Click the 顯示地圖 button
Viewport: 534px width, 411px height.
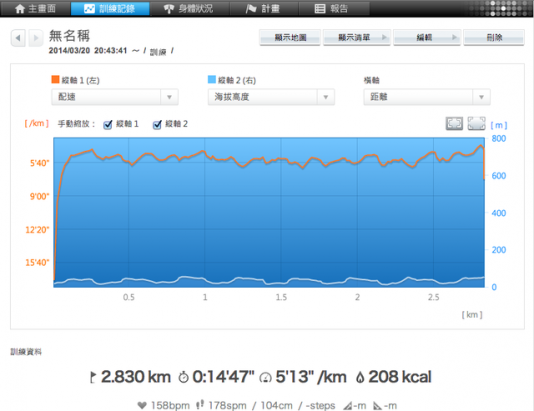point(290,37)
